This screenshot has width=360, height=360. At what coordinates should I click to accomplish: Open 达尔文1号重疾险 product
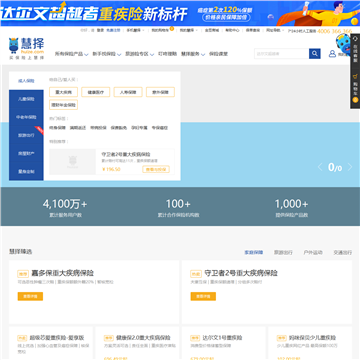coord(222,338)
